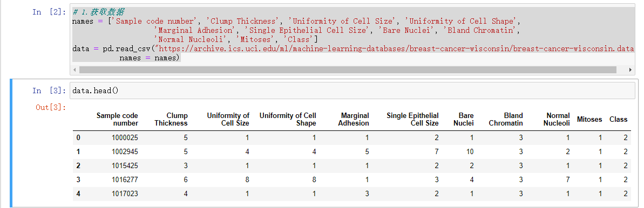Click row index 4 in the table
644x208 pixels.
coord(78,193)
